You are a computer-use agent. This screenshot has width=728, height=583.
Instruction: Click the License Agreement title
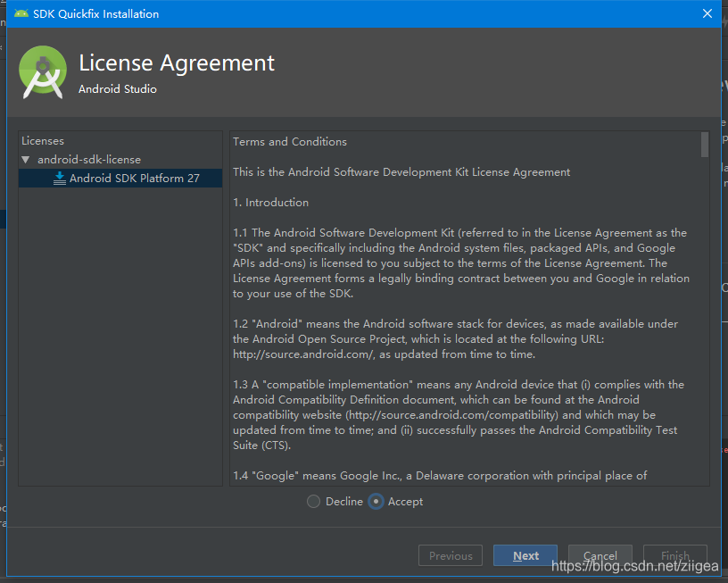click(x=177, y=62)
